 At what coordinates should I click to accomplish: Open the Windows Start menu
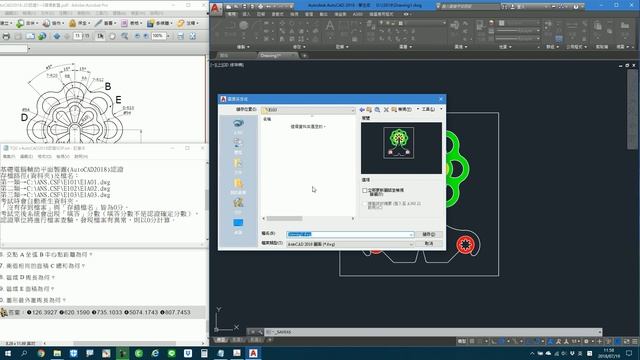tap(8, 353)
